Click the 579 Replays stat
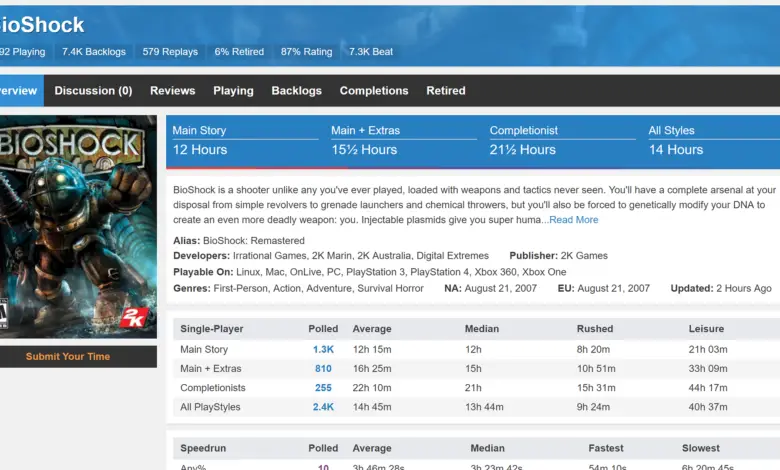Image resolution: width=780 pixels, height=470 pixels. point(170,52)
